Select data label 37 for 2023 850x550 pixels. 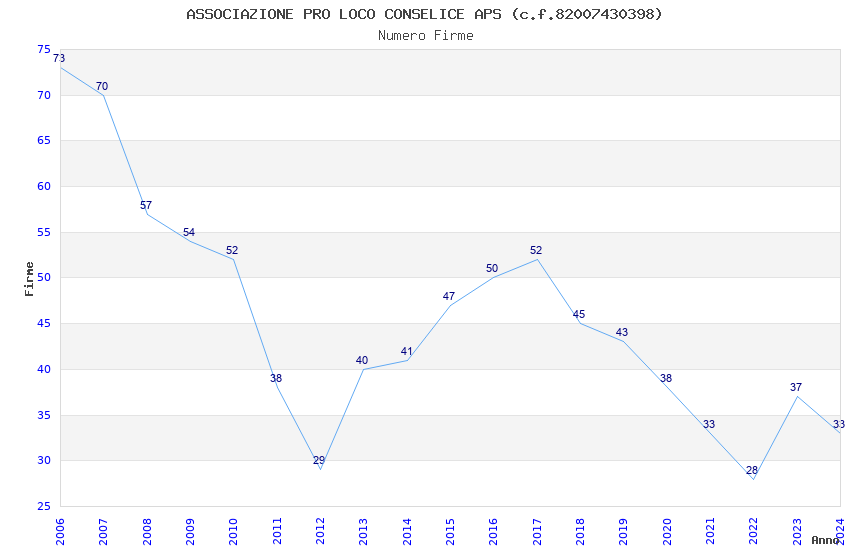click(x=796, y=387)
